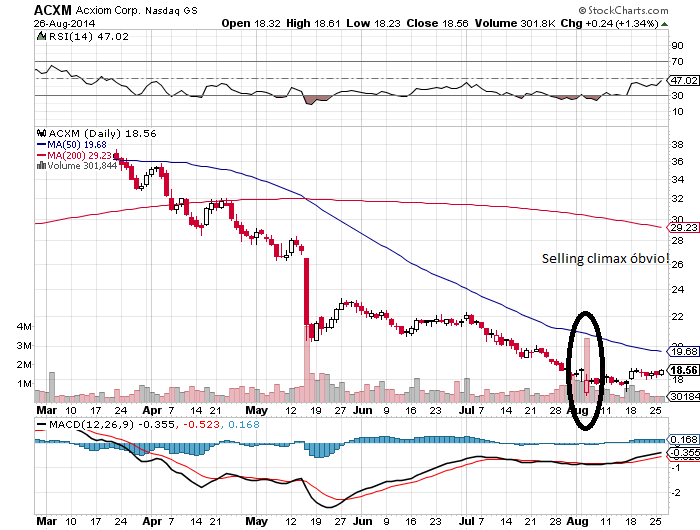This screenshot has width=700, height=530.
Task: Click the 29.23 MA(200) price tag
Action: [x=683, y=228]
